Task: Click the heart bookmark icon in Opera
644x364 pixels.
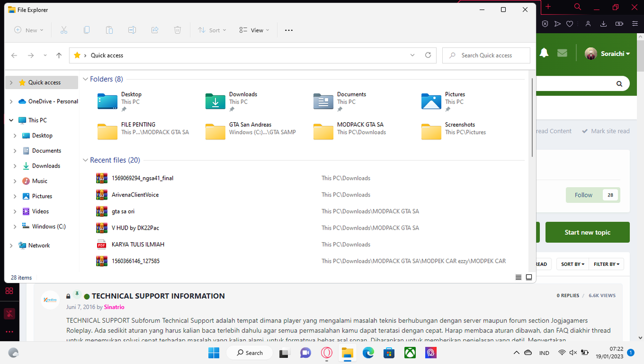Action: 570,24
